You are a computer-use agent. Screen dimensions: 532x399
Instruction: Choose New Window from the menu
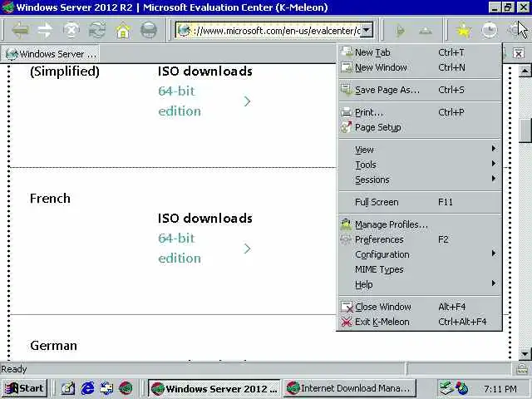tap(419, 67)
